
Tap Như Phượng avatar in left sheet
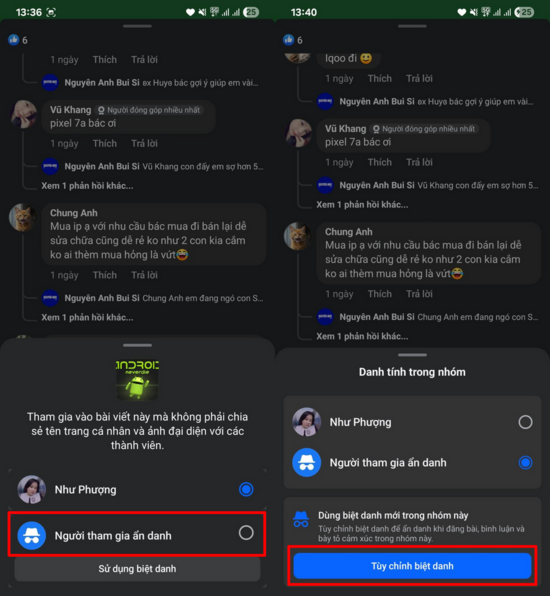pos(32,489)
